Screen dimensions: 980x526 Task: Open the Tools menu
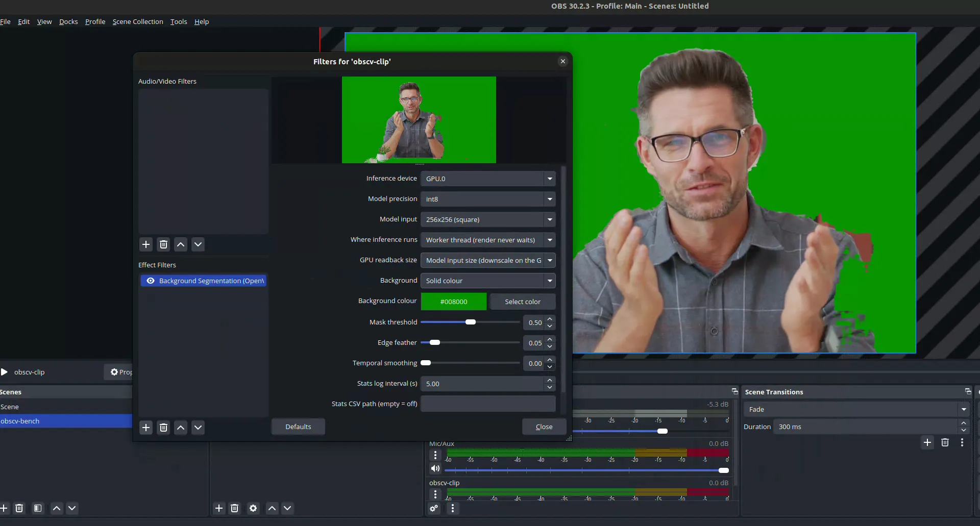coord(179,21)
